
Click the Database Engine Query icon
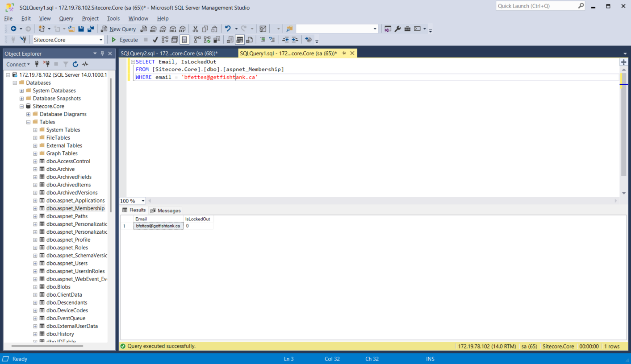[x=143, y=29]
